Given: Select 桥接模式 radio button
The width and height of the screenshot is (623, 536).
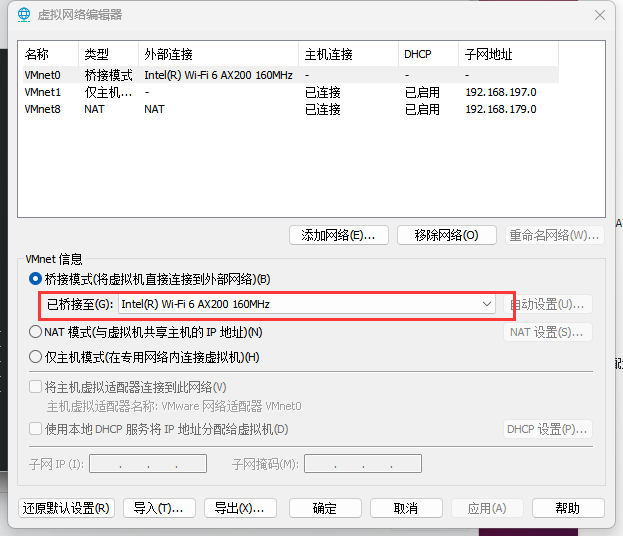Looking at the screenshot, I should tap(35, 279).
